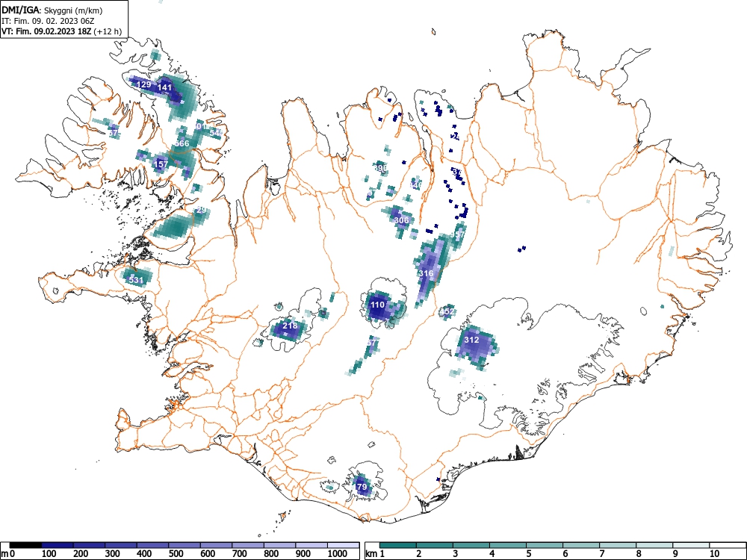Click the DMI/IGA Skyggni (m/km) title
Image resolution: width=747 pixels, height=560 pixels.
(x=52, y=10)
